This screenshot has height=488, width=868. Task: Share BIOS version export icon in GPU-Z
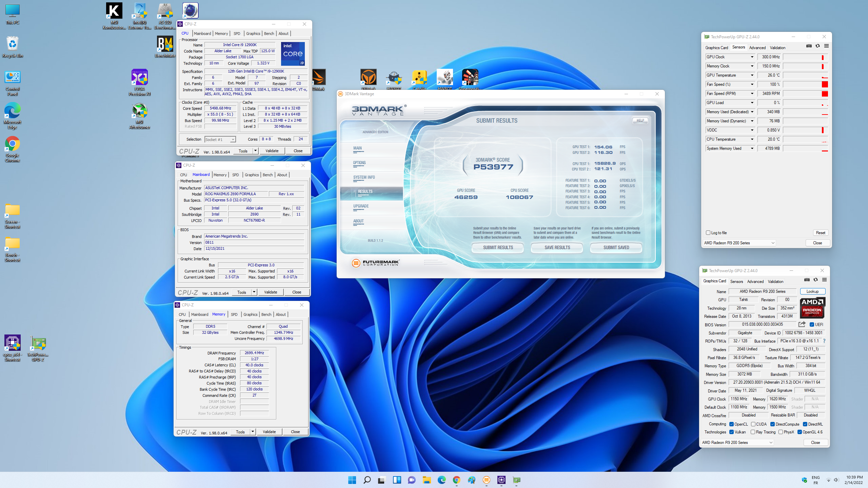(802, 324)
